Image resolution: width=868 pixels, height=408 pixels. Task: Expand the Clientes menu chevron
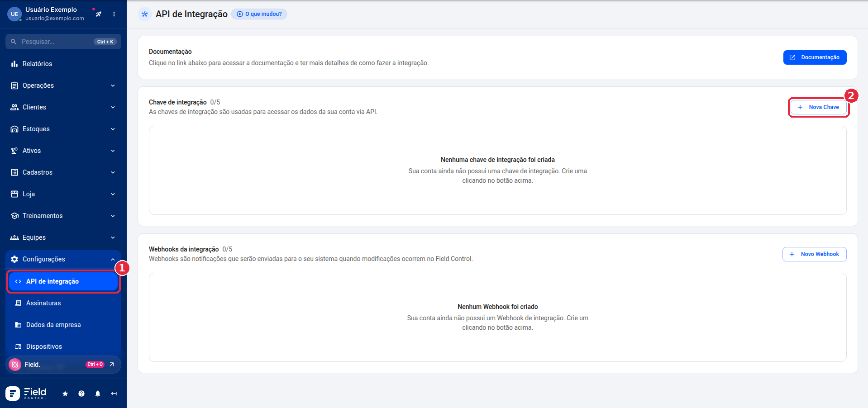click(x=113, y=107)
